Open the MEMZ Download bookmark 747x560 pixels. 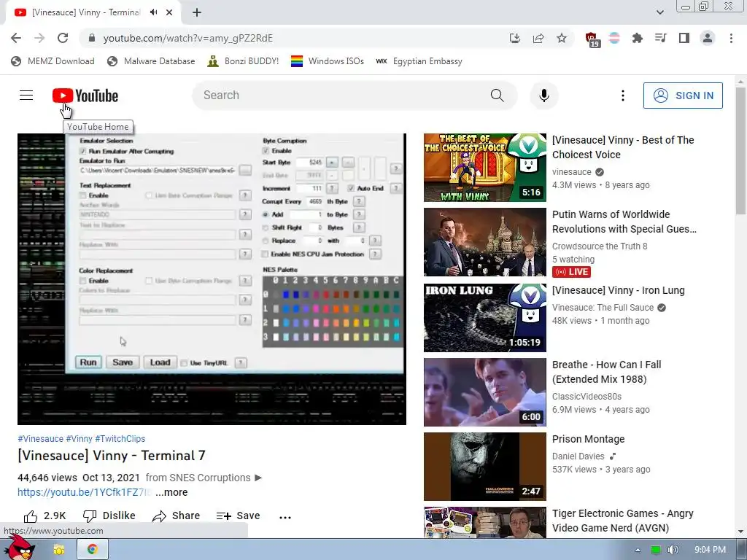point(53,61)
